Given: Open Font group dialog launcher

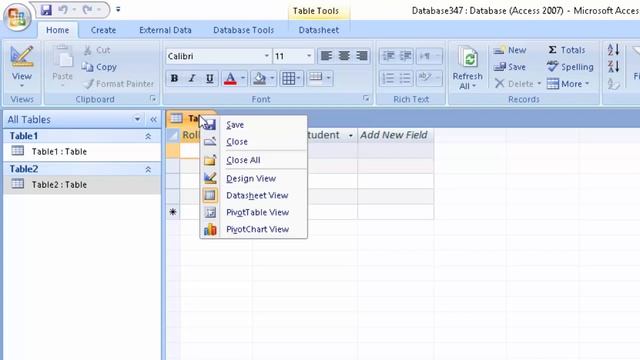Looking at the screenshot, I should point(366,98).
